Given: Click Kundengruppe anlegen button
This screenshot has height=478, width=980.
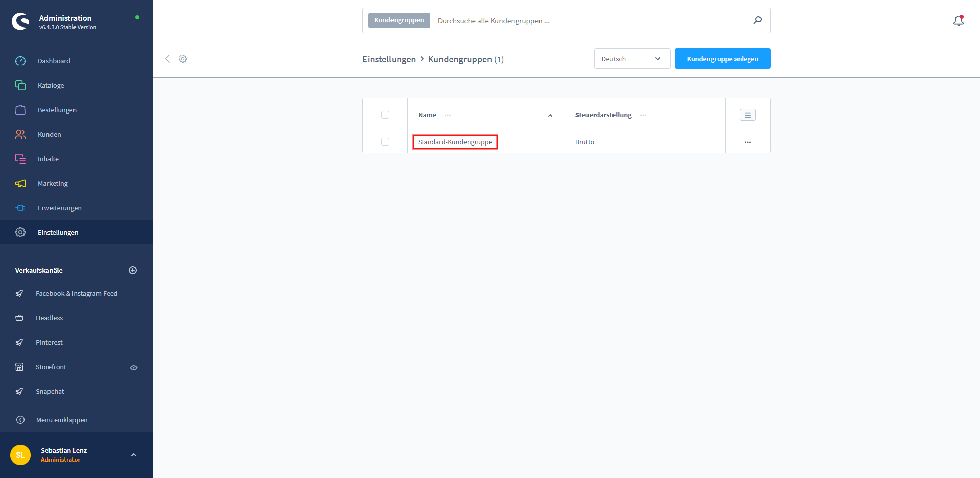Looking at the screenshot, I should (722, 59).
